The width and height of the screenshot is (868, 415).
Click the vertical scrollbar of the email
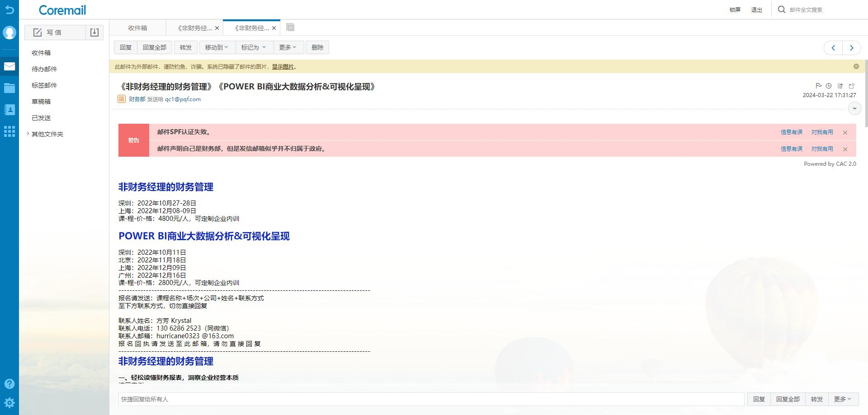tap(866, 93)
